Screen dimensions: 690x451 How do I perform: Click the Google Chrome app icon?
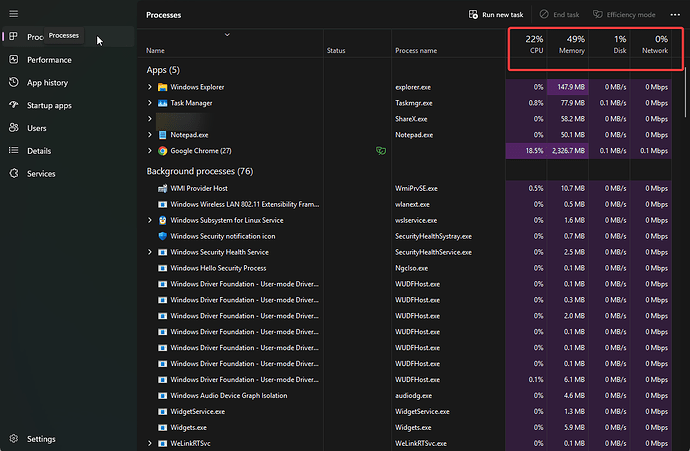[x=162, y=151]
